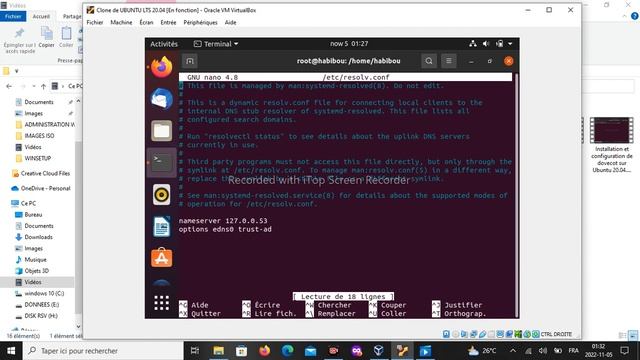Open the Machine menu in VirtualBox

(x=121, y=22)
